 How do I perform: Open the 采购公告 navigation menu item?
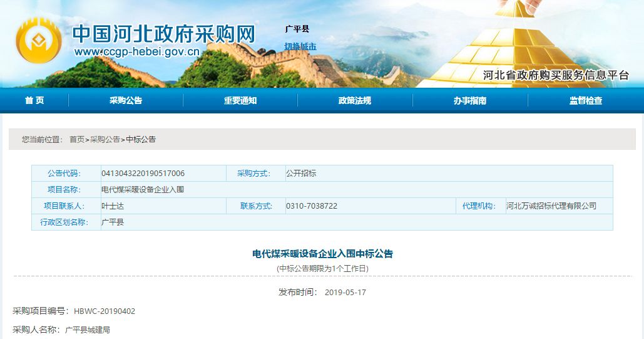126,101
